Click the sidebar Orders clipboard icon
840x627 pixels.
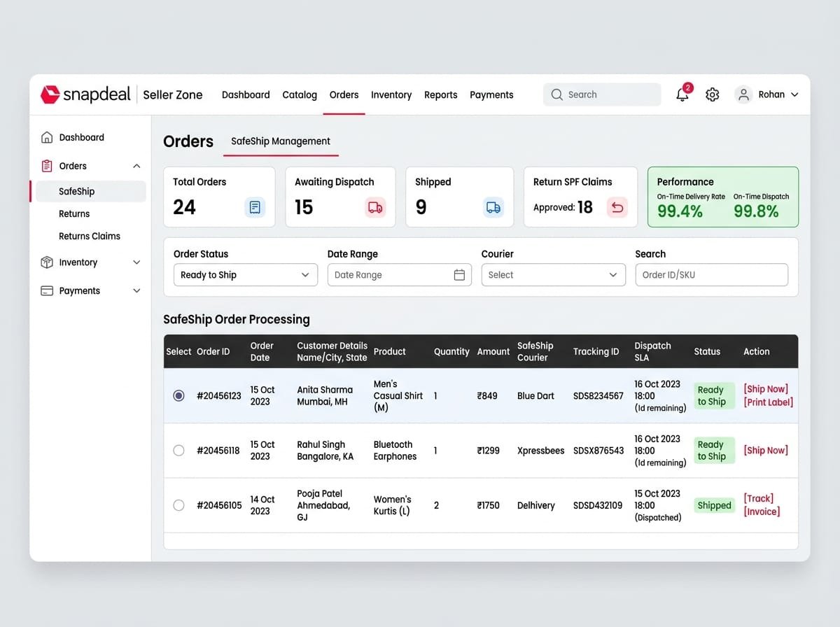coord(47,166)
